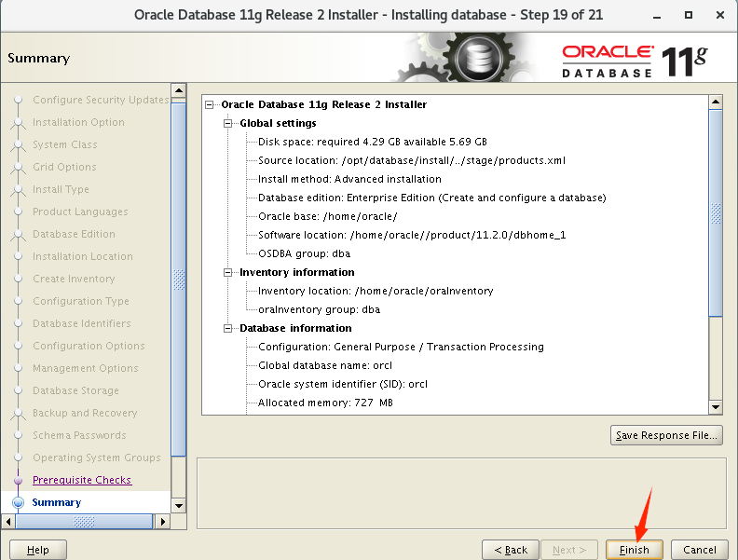Click the steps sidebar horizontal scrollbar thumb
This screenshot has height=560, width=738.
pos(84,522)
